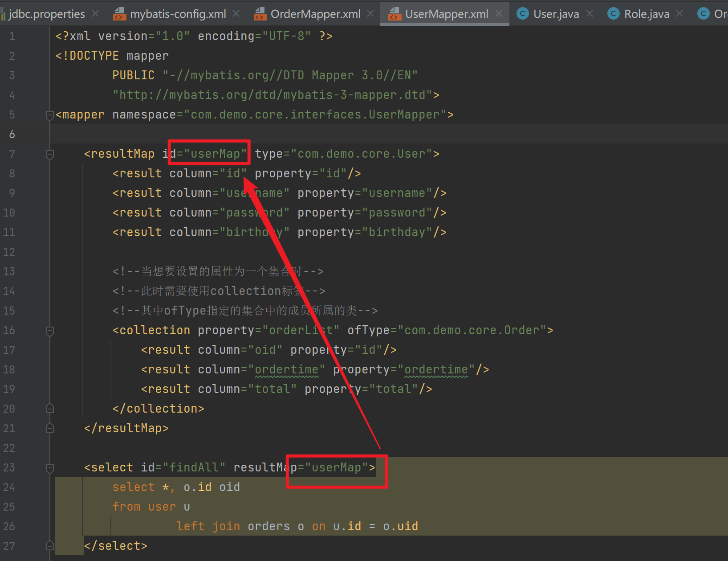The width and height of the screenshot is (728, 561).
Task: Click the "left join" SQL keyword
Action: point(208,526)
